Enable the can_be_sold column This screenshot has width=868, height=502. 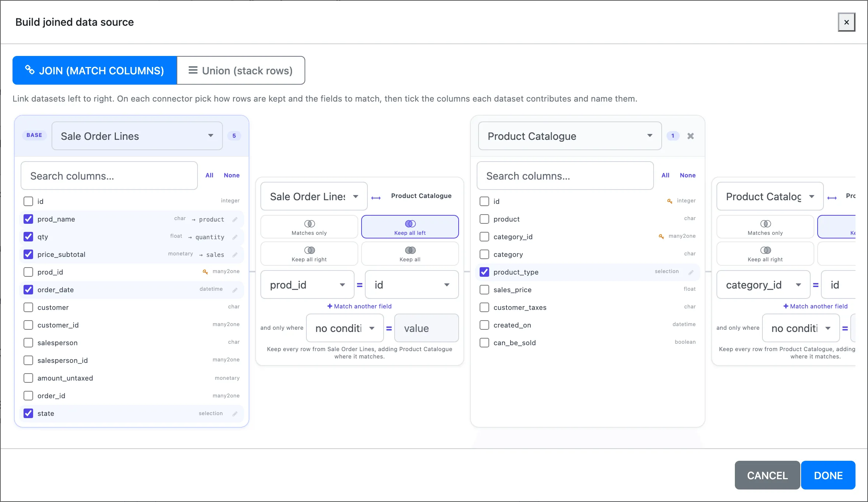pos(484,343)
